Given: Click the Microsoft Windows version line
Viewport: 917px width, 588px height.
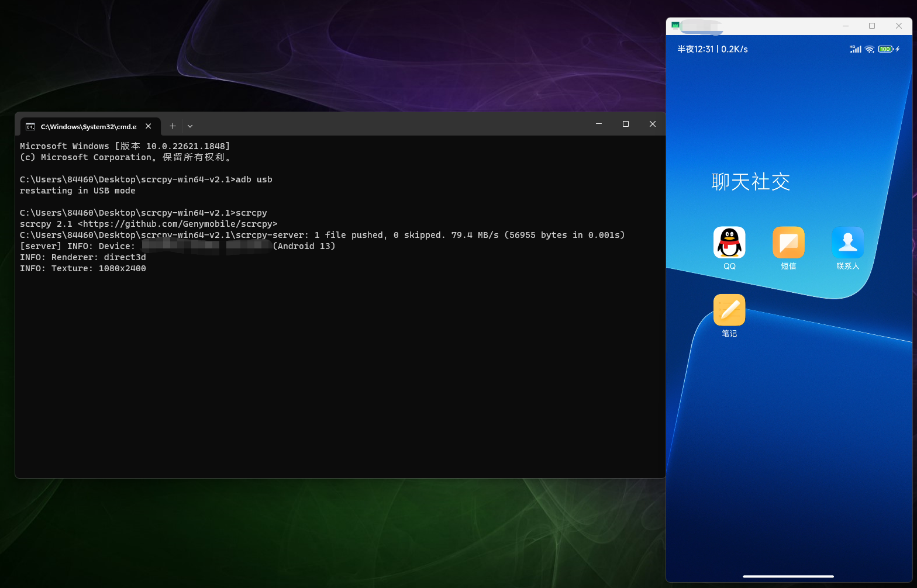Looking at the screenshot, I should click(125, 146).
